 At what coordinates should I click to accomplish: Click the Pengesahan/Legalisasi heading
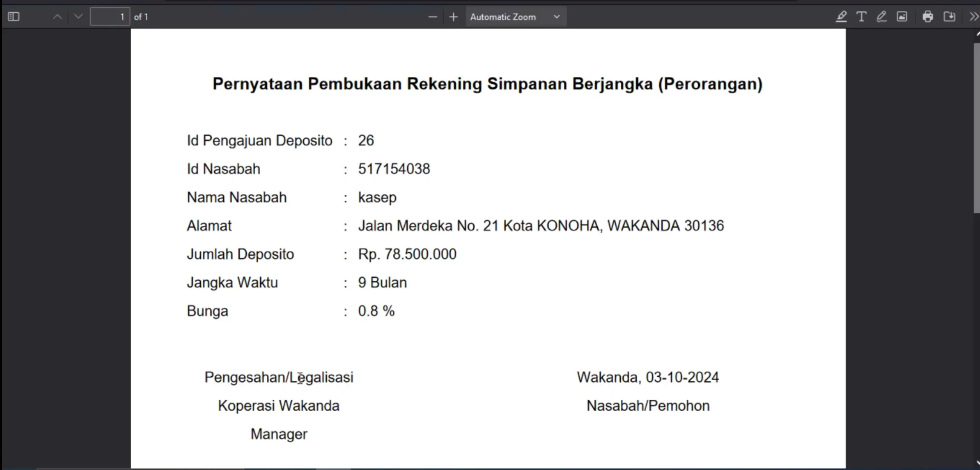(x=279, y=377)
